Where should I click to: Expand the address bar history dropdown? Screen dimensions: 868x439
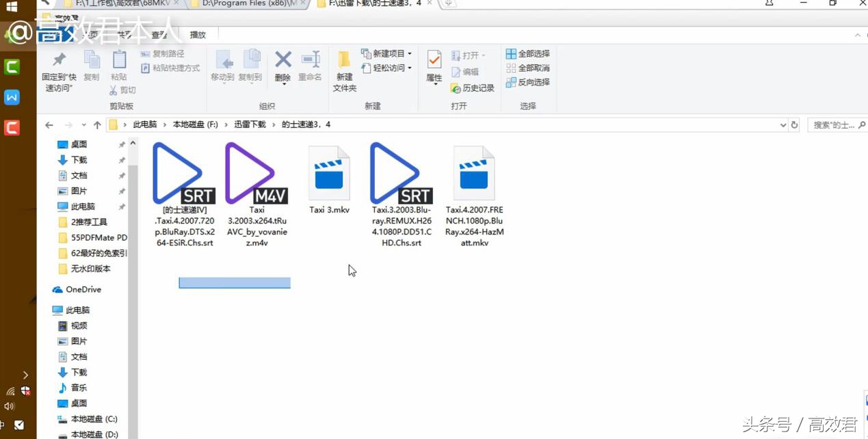[x=783, y=125]
